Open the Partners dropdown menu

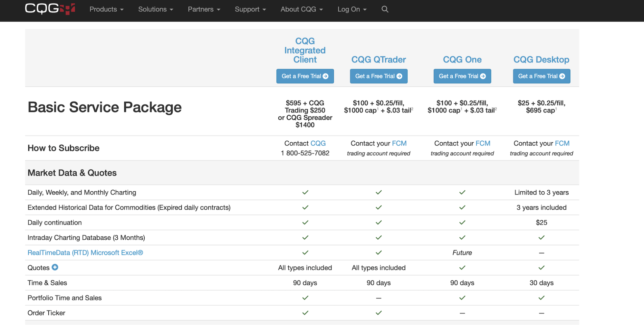click(204, 9)
